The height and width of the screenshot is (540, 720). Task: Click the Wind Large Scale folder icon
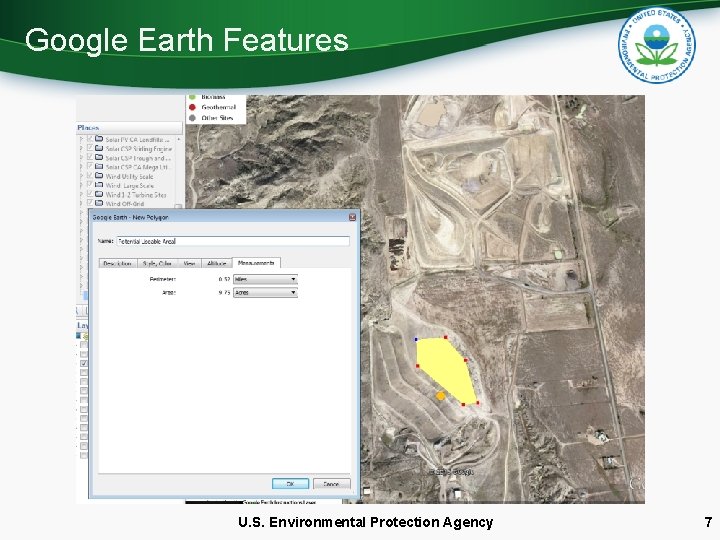(x=99, y=185)
